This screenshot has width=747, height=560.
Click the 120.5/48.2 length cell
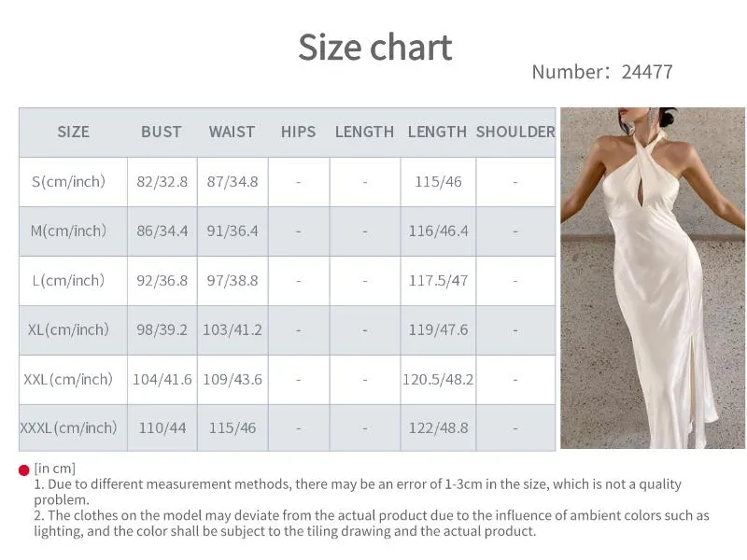pos(438,380)
